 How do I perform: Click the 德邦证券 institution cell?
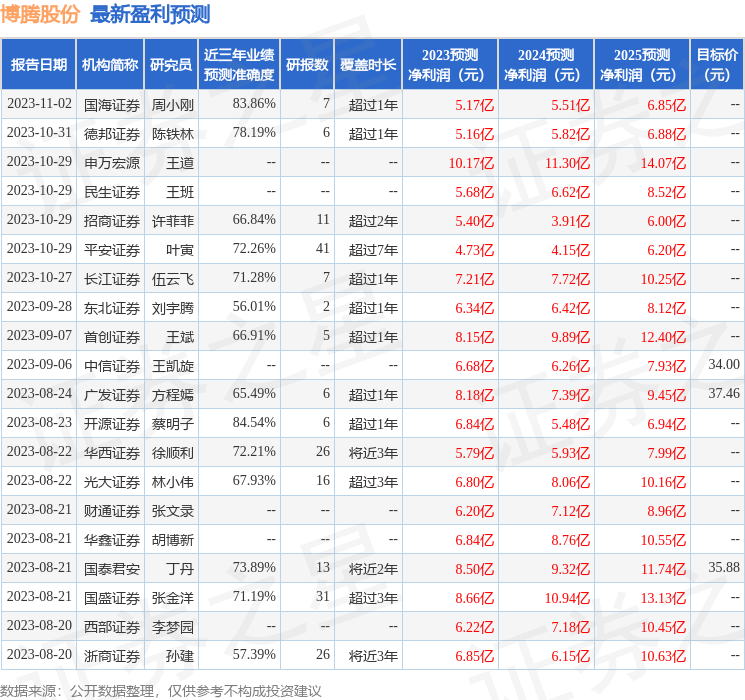(x=112, y=134)
